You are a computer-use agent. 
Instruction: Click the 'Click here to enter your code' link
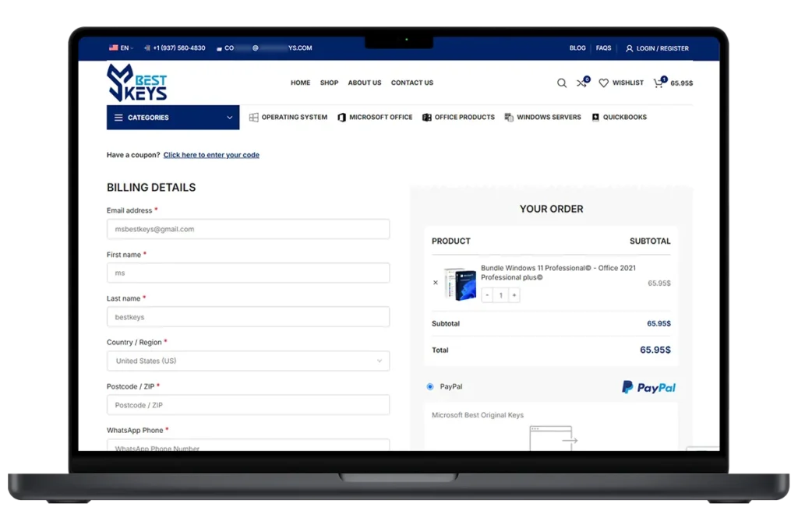click(211, 155)
